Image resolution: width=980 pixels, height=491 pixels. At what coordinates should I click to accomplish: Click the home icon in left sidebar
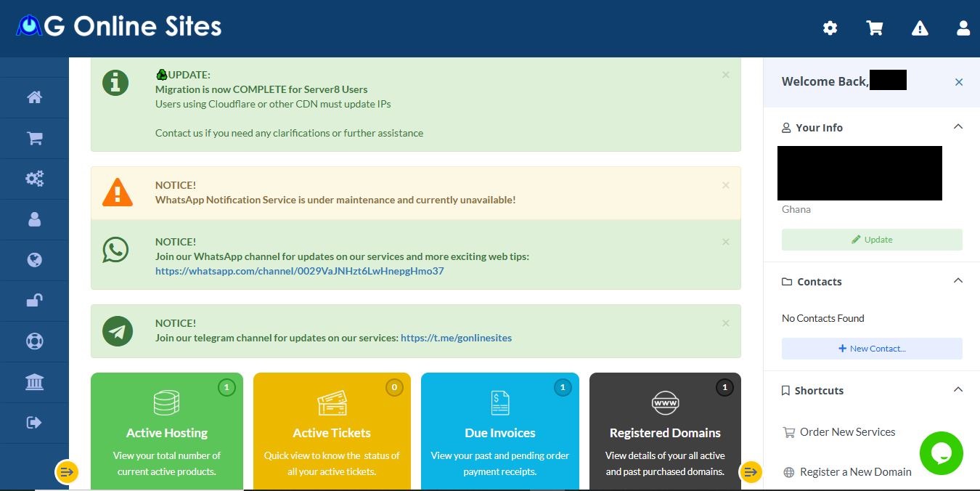coord(34,97)
